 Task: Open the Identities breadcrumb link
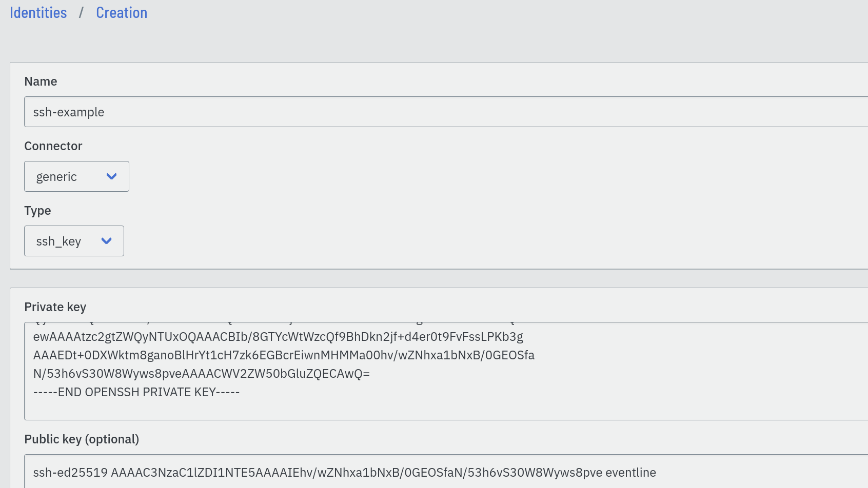pyautogui.click(x=38, y=13)
